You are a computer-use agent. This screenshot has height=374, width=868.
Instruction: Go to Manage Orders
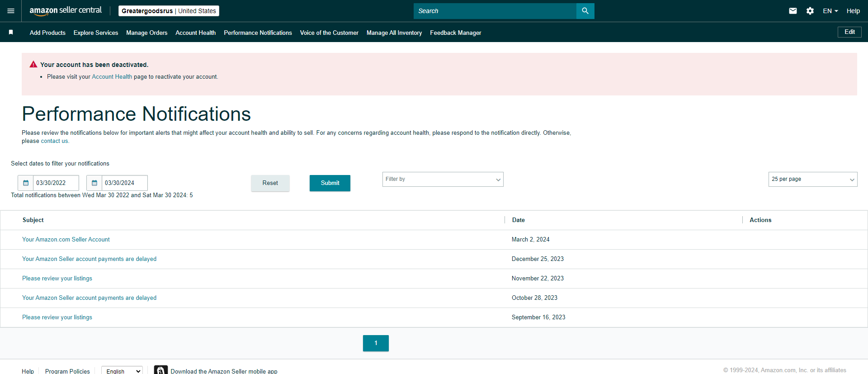click(147, 33)
